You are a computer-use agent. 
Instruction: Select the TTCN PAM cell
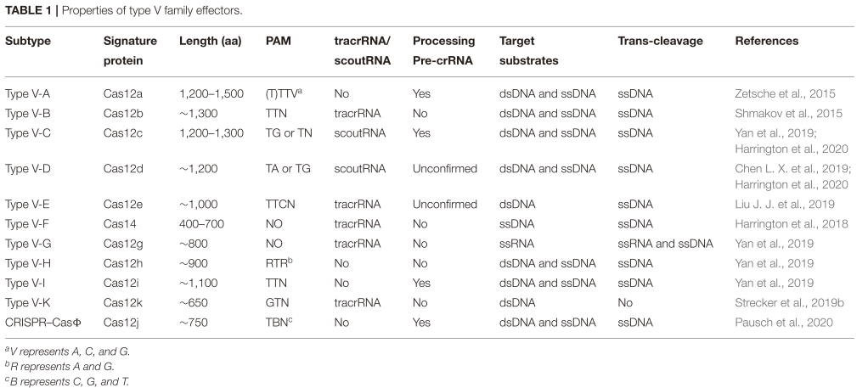click(x=282, y=205)
